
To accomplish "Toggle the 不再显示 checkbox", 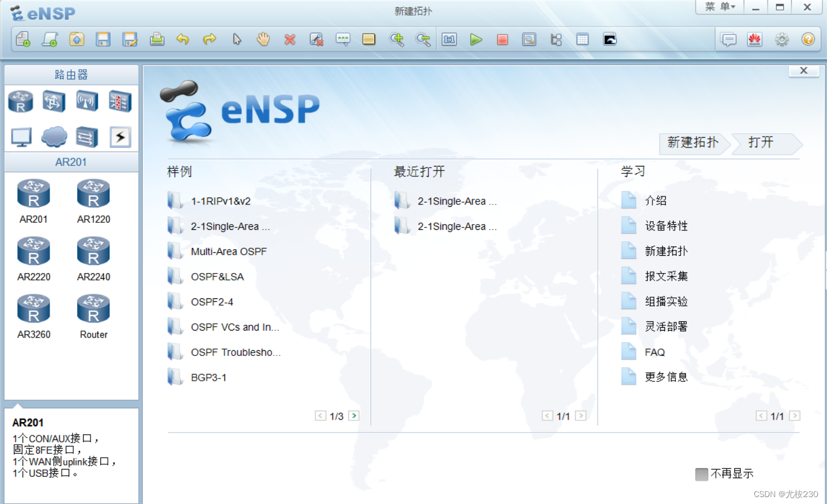I will coord(701,474).
